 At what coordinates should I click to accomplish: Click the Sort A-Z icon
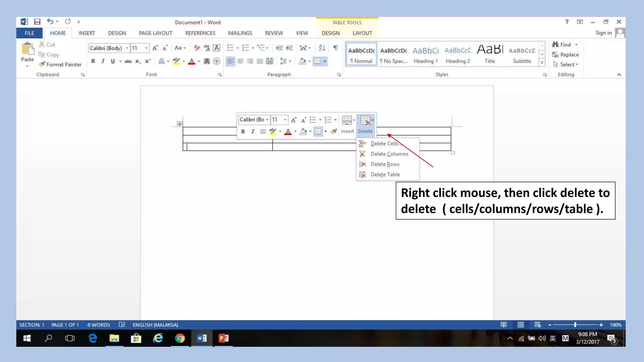coord(322,48)
